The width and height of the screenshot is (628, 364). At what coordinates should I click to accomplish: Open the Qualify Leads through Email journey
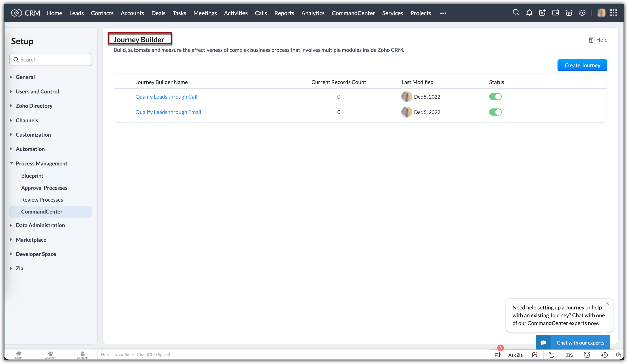(168, 112)
